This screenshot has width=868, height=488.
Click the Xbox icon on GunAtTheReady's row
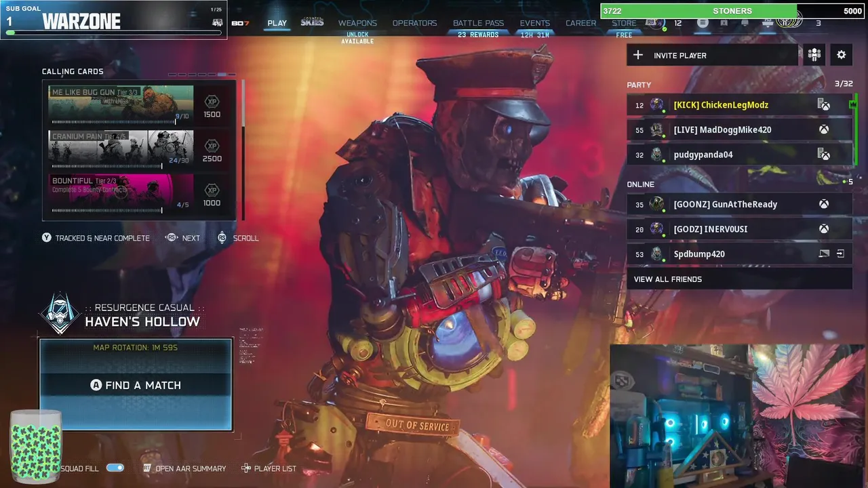tap(823, 204)
